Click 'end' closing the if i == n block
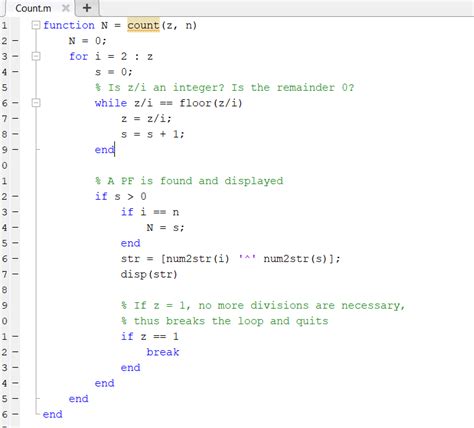Viewport: 474px width, 428px height. [130, 243]
